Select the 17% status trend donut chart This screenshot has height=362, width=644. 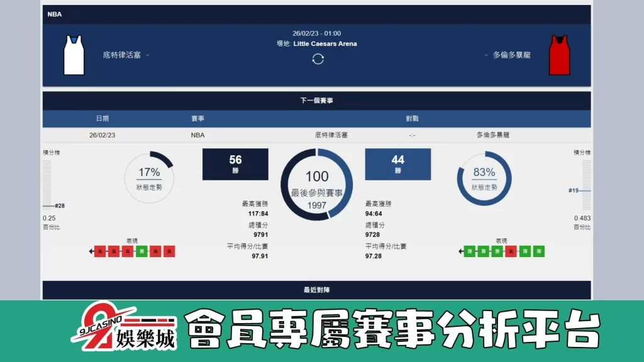(150, 177)
